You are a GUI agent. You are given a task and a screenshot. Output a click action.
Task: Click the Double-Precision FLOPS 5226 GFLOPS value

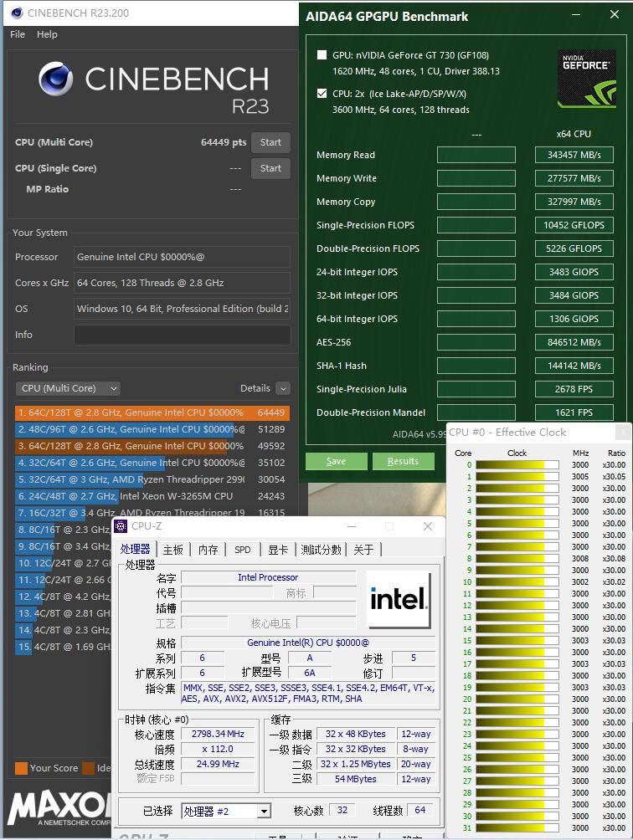coord(574,248)
